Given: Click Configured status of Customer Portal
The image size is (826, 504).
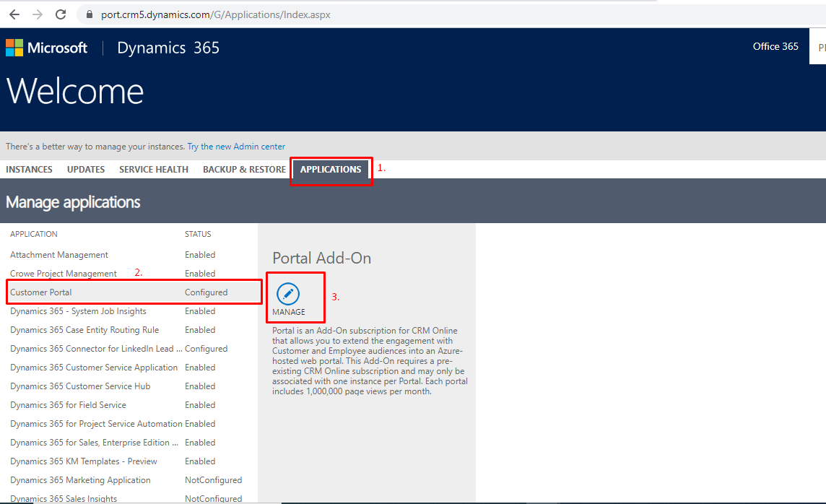Looking at the screenshot, I should [206, 292].
